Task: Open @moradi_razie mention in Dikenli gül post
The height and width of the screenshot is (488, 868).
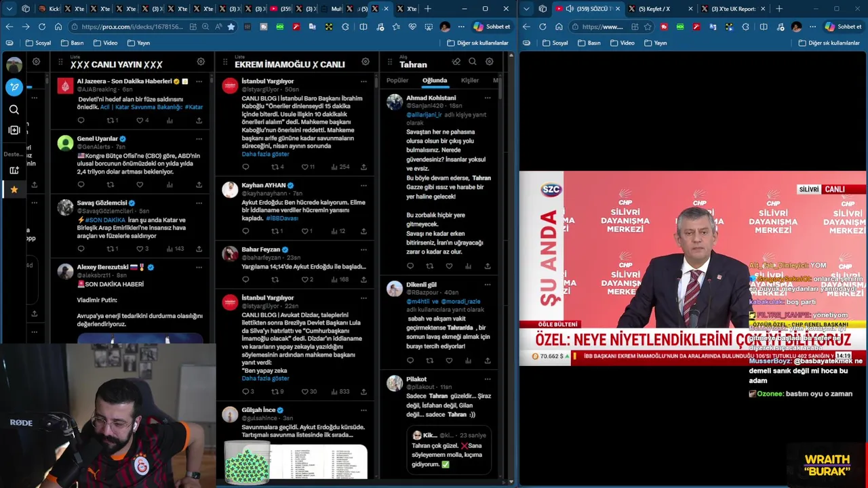Action: (461, 302)
